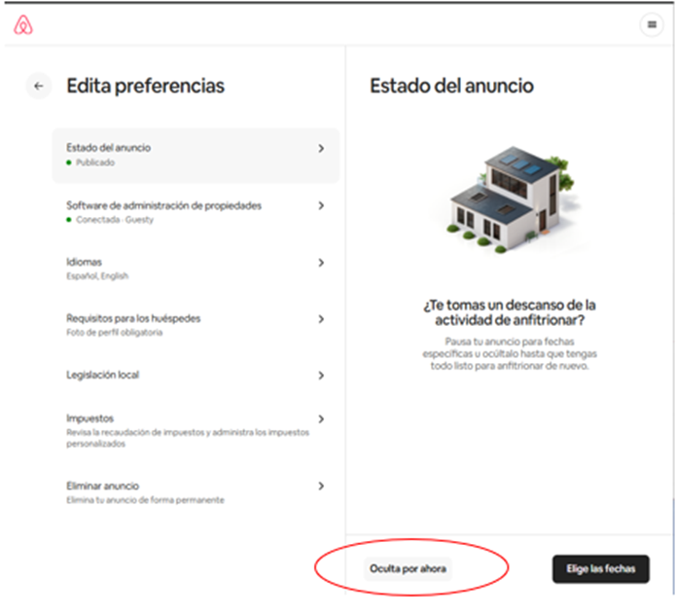676x616 pixels.
Task: Go back using the left arrow button
Action: (39, 86)
